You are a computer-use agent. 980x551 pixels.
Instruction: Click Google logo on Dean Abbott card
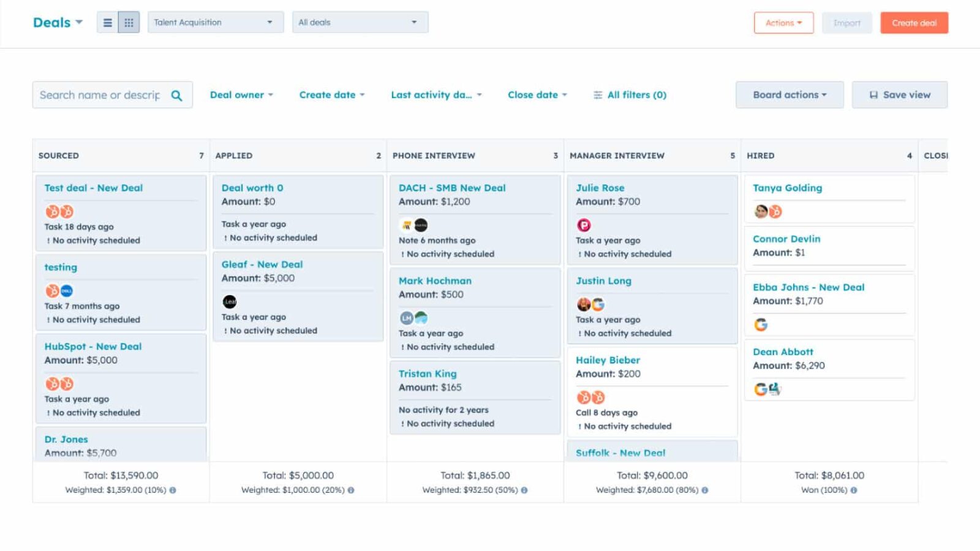[x=761, y=389]
